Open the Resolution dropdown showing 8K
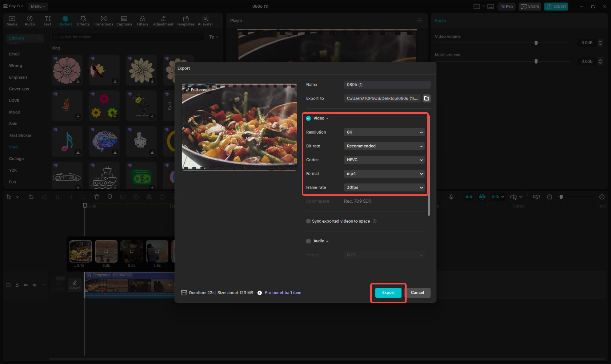The height and width of the screenshot is (364, 611). (x=384, y=132)
